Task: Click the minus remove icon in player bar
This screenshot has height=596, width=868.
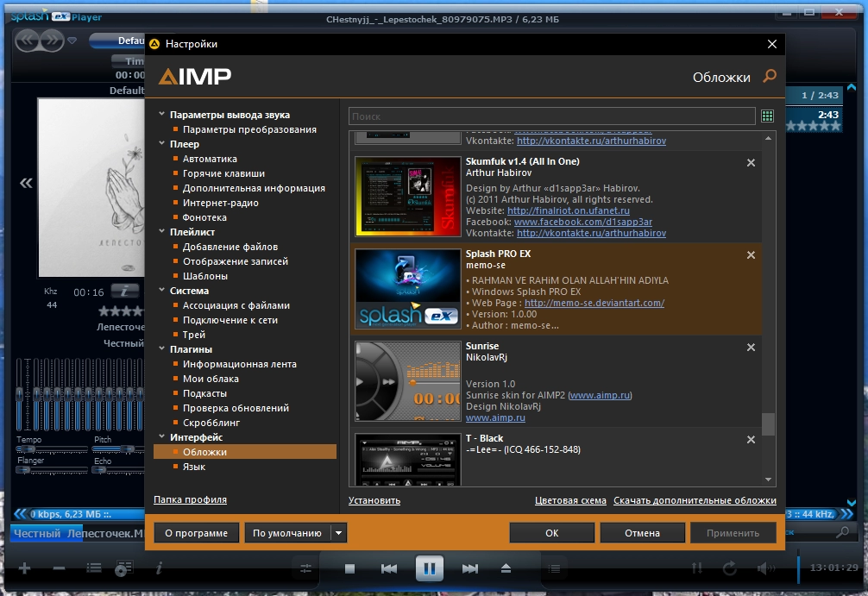Action: click(x=60, y=568)
